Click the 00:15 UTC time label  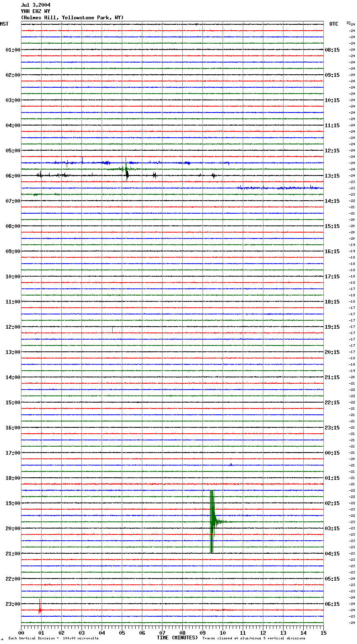point(332,453)
